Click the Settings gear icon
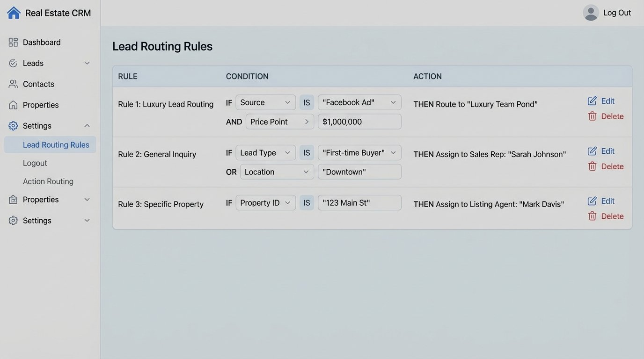The image size is (644, 359). [x=13, y=125]
